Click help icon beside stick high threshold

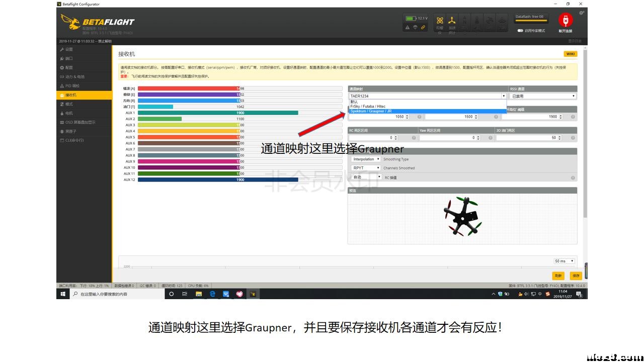pyautogui.click(x=573, y=117)
